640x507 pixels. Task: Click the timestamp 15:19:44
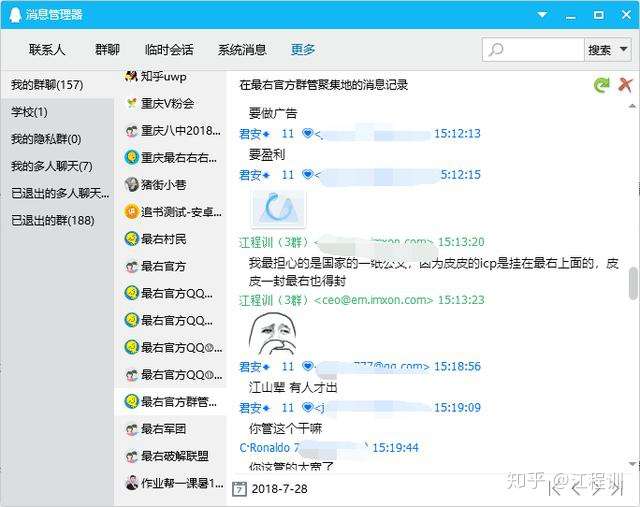coord(395,447)
